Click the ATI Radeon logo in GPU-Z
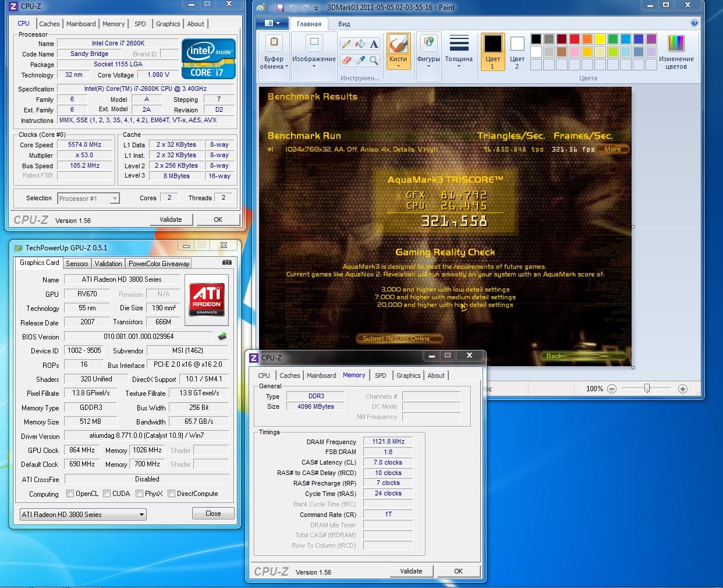The width and height of the screenshot is (723, 588). pyautogui.click(x=207, y=299)
